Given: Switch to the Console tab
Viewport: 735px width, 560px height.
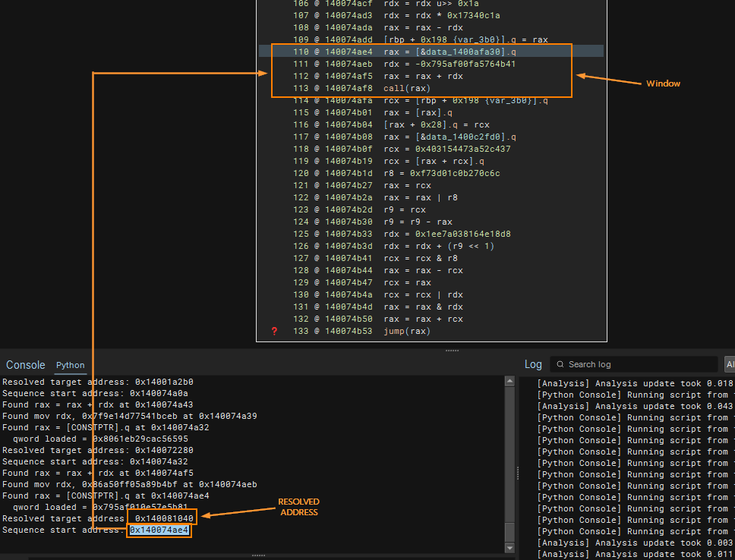Looking at the screenshot, I should pyautogui.click(x=25, y=365).
